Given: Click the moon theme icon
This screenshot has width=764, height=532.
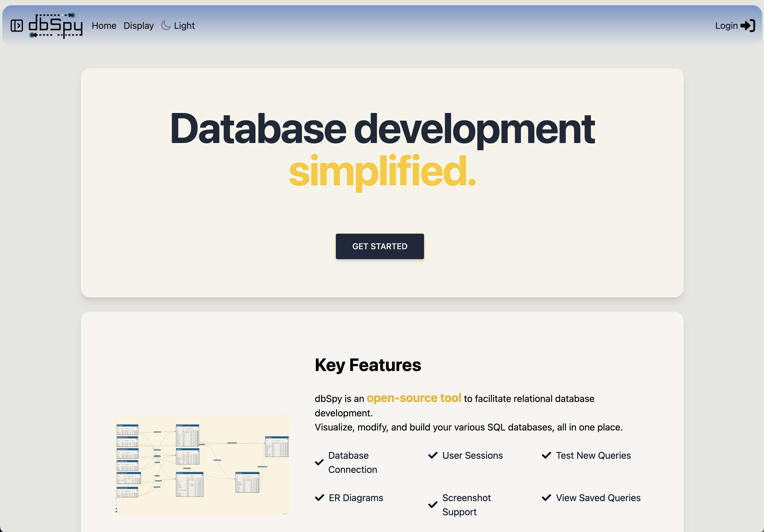Looking at the screenshot, I should (x=166, y=25).
